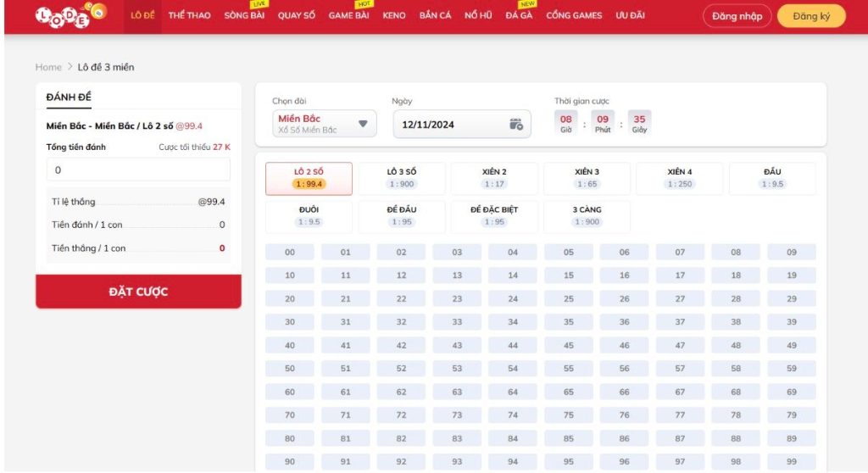
Task: Toggle number 15 in the grid
Action: point(569,275)
